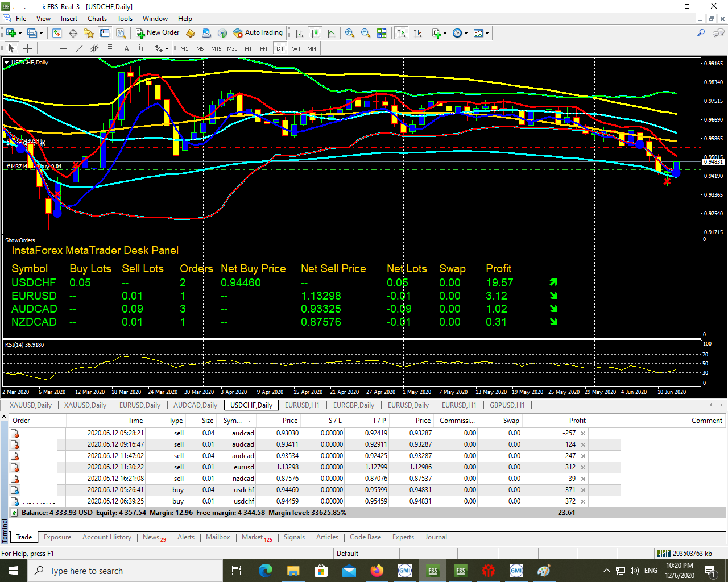Switch chart to bar chart mode
Image resolution: width=728 pixels, height=582 pixels.
tap(299, 33)
